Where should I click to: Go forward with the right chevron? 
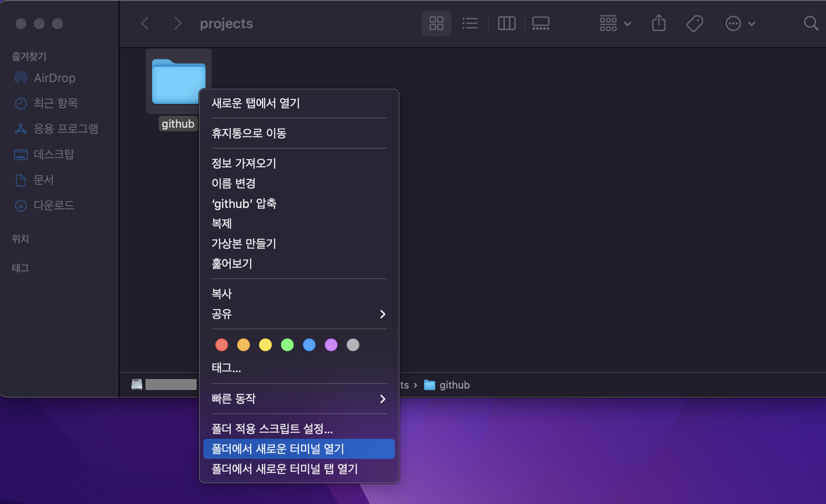[177, 23]
